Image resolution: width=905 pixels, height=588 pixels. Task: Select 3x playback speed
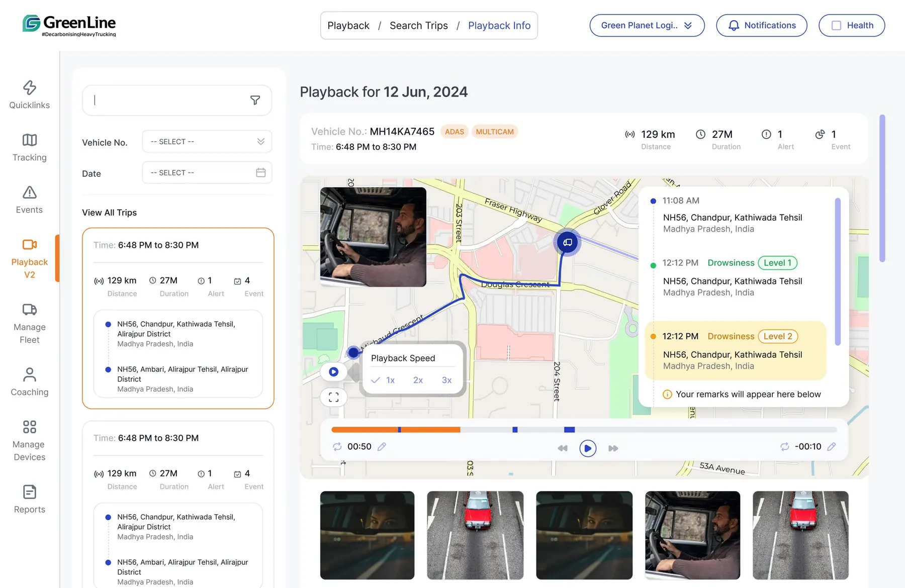pos(446,380)
